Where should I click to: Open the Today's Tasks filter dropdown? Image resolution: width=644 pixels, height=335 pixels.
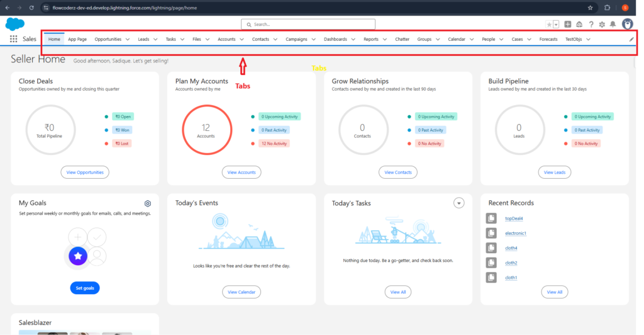tap(458, 203)
